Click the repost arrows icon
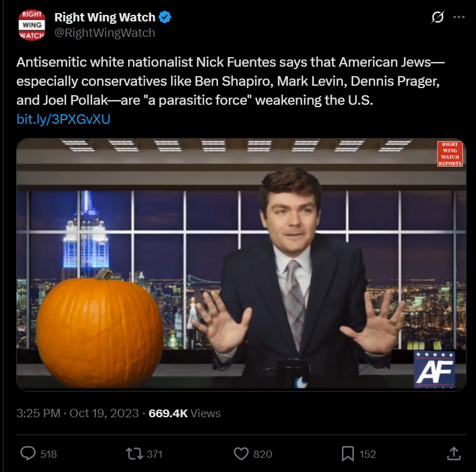The height and width of the screenshot is (472, 476). 135,454
